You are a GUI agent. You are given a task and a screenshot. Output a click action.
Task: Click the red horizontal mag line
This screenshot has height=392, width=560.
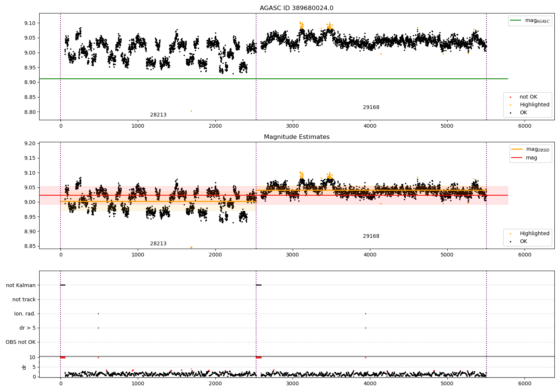[273, 195]
